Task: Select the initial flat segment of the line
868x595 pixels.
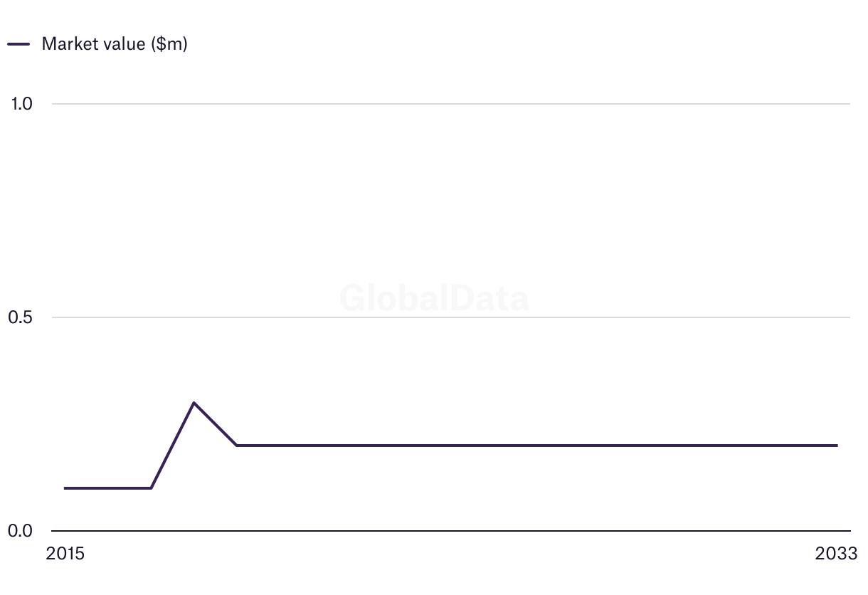Action: coord(108,488)
